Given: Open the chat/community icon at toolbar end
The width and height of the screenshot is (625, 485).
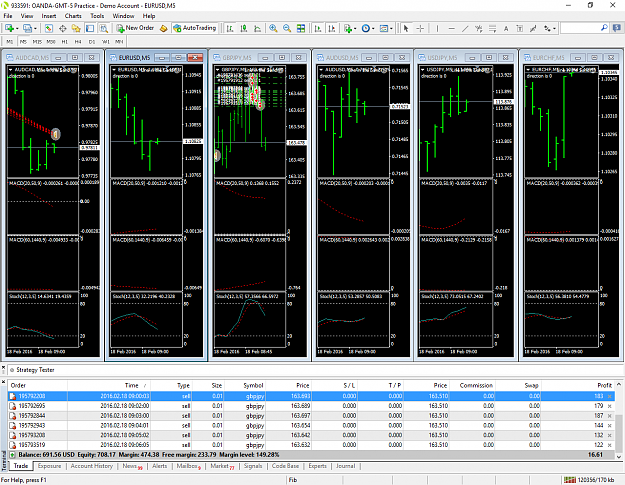Looking at the screenshot, I should [x=617, y=28].
